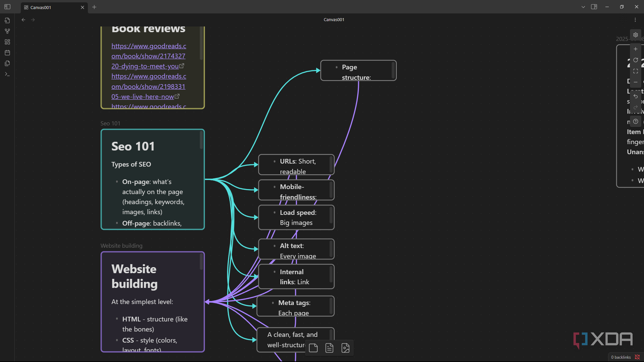Select the Page structure card
This screenshot has width=644, height=362.
point(358,70)
